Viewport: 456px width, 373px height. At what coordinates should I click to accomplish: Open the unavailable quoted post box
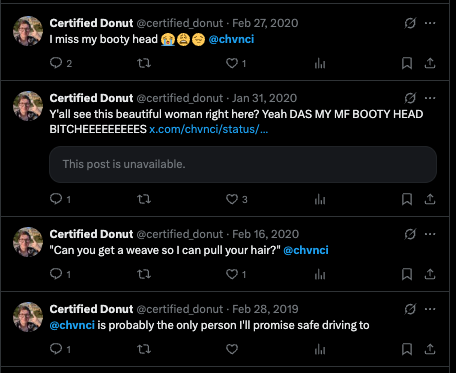[243, 164]
